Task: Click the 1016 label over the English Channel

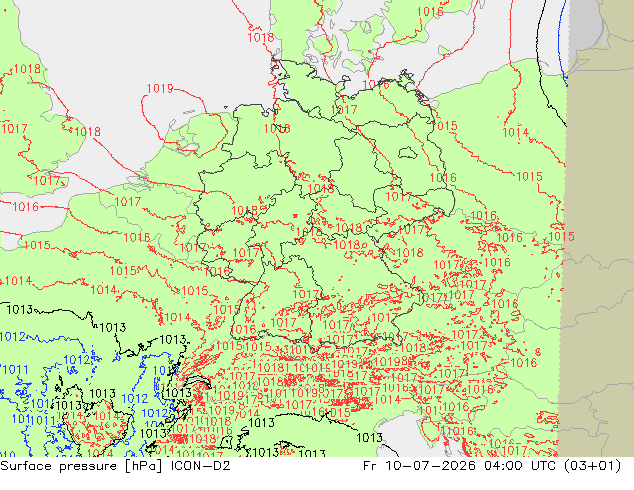Action: (x=25, y=207)
